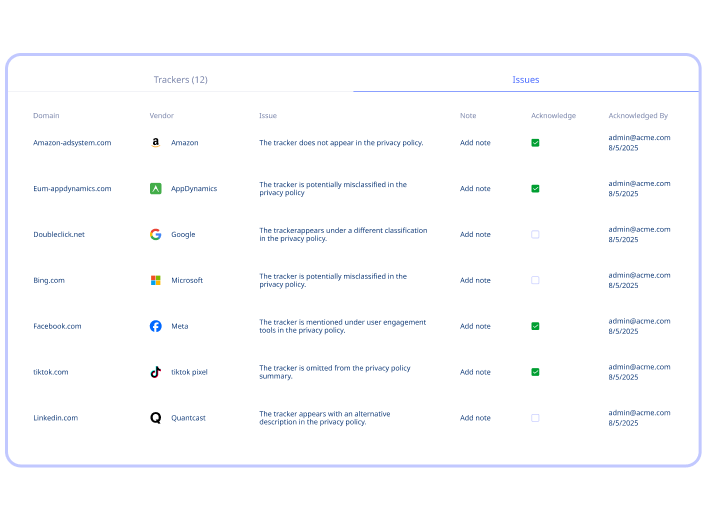Click the Meta logo icon
Image resolution: width=707 pixels, height=521 pixels.
coord(156,326)
